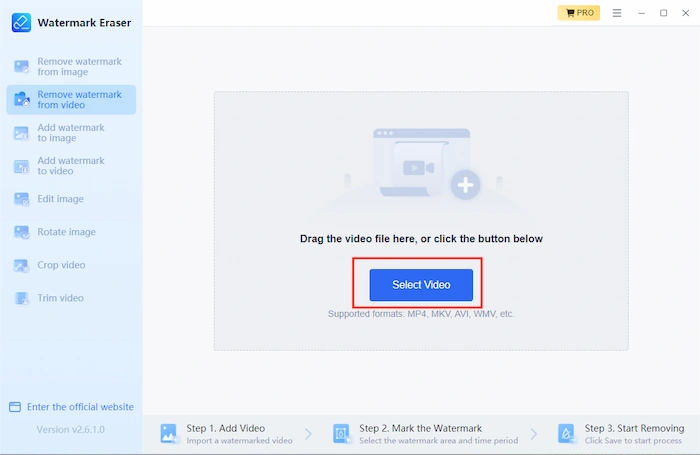Screen dimensions: 700x455
Task: Click the Version v2.6.1.0 text
Action: [71, 430]
